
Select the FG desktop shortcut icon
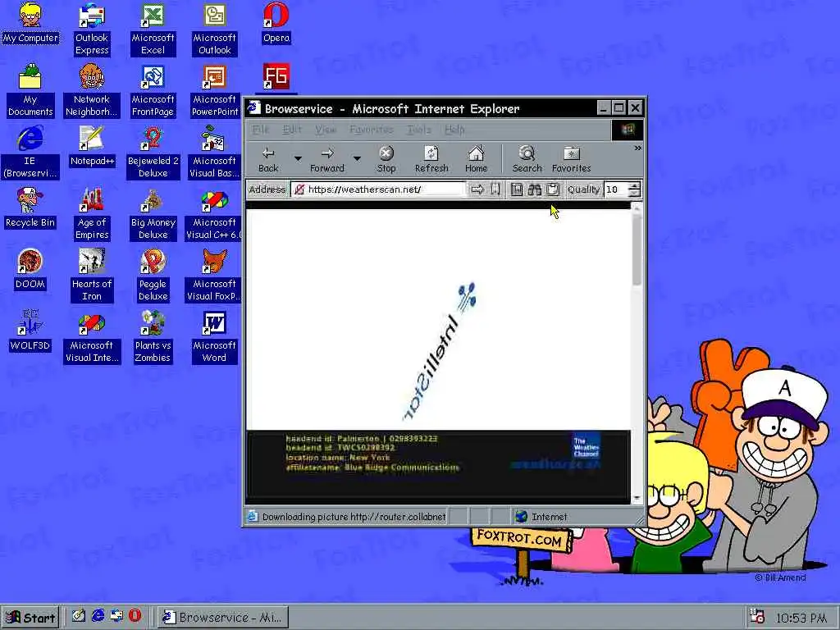pos(276,76)
